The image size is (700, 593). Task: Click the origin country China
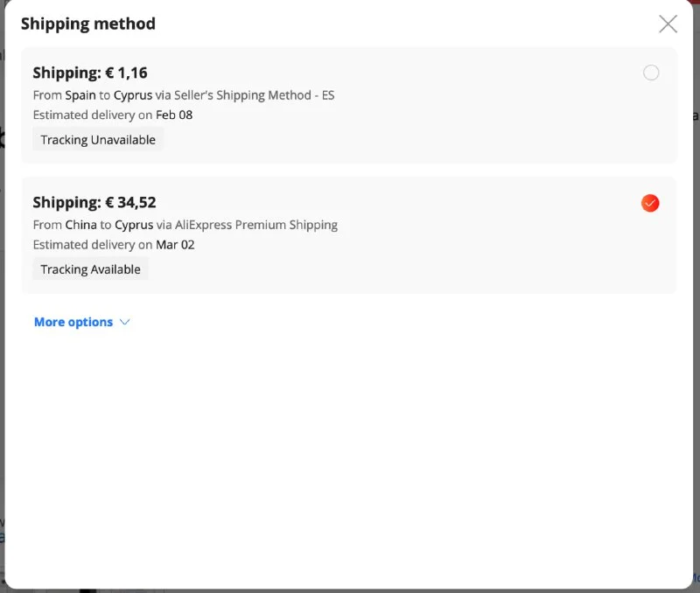(x=80, y=225)
